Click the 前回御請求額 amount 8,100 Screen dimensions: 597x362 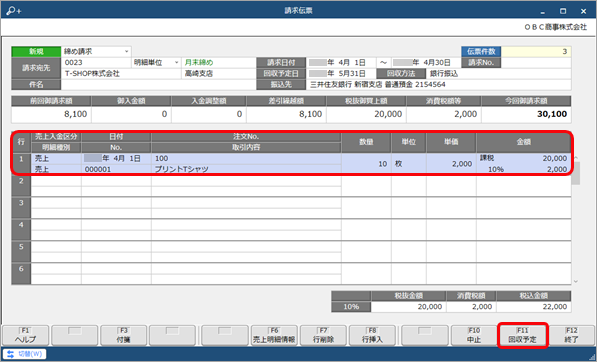(75, 114)
